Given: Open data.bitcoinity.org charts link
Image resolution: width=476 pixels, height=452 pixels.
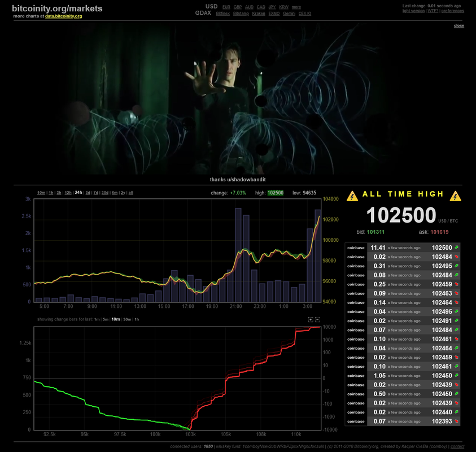Looking at the screenshot, I should (63, 16).
